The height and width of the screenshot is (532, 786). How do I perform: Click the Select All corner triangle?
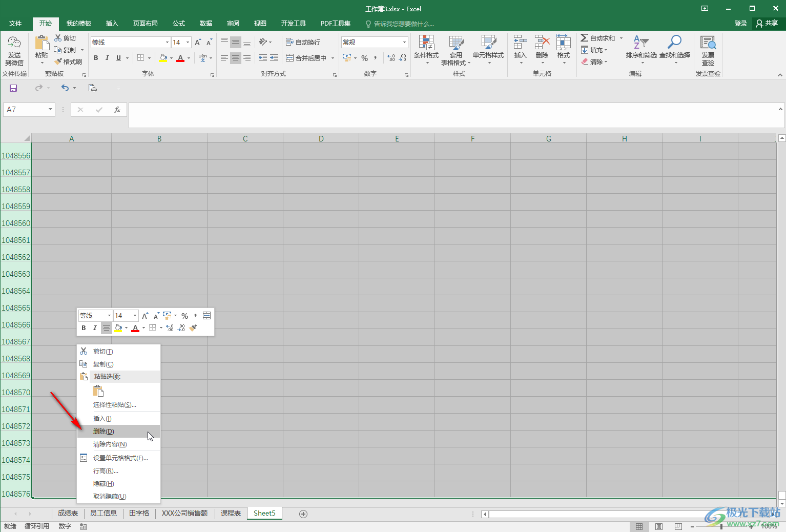[27, 138]
